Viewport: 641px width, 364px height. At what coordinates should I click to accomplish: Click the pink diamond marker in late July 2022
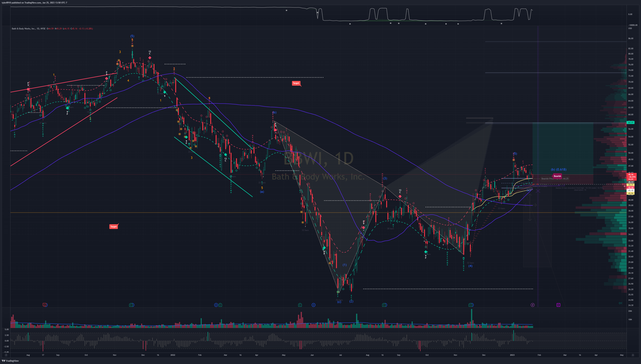tap(363, 228)
